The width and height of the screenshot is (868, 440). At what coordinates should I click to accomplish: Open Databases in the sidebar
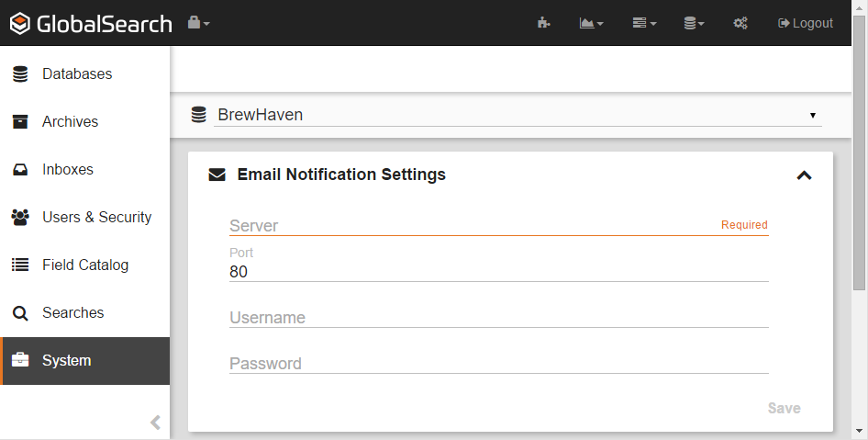coord(77,74)
